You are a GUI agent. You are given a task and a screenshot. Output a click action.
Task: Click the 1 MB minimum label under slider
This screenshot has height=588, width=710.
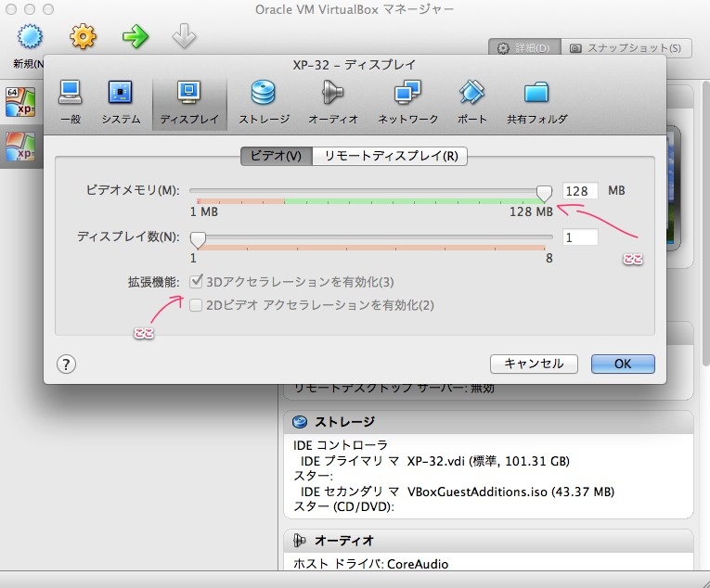204,211
